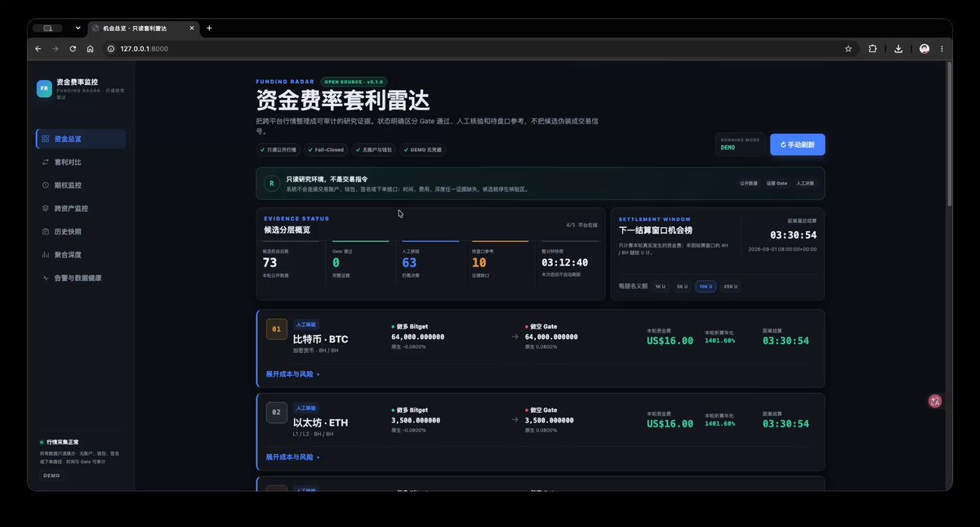Viewport: 980px width, 527px height.
Task: Click the floating pink translate icon
Action: (x=936, y=400)
